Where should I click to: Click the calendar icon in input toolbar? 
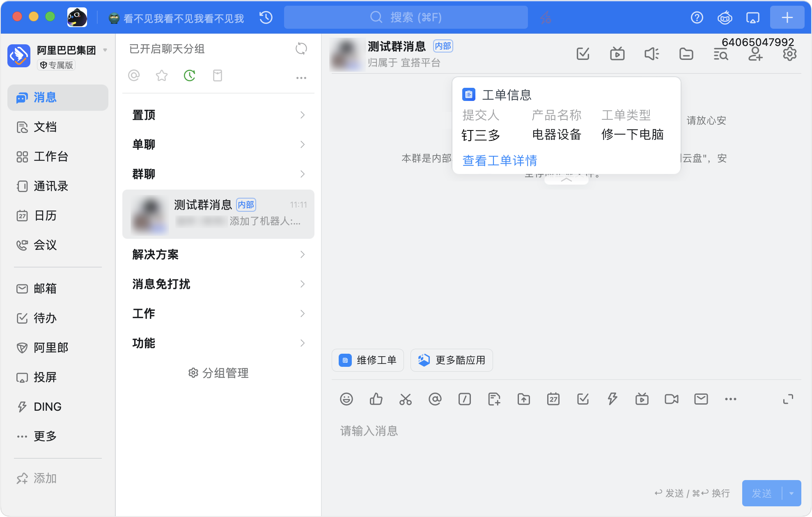point(553,399)
